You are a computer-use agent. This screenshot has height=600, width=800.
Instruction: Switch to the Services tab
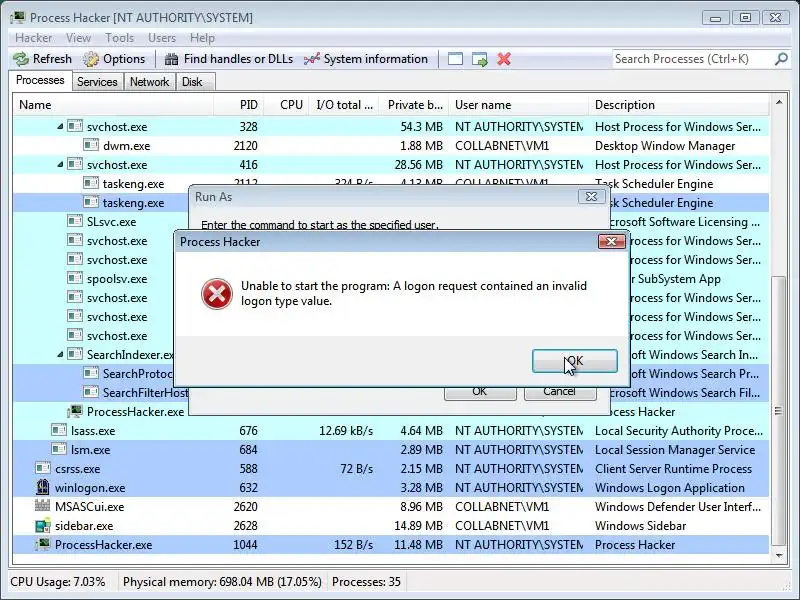pos(97,82)
